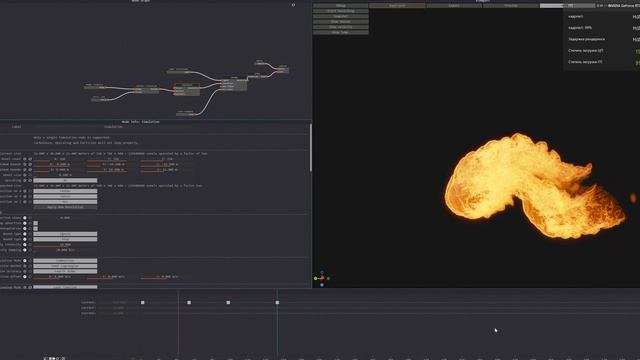The height and width of the screenshot is (360, 640).
Task: Open the dropdown directly under Combustion
Action: point(65,266)
